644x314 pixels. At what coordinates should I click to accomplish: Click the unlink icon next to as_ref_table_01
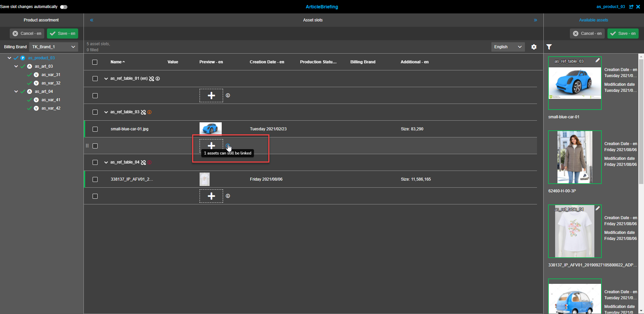tap(152, 78)
